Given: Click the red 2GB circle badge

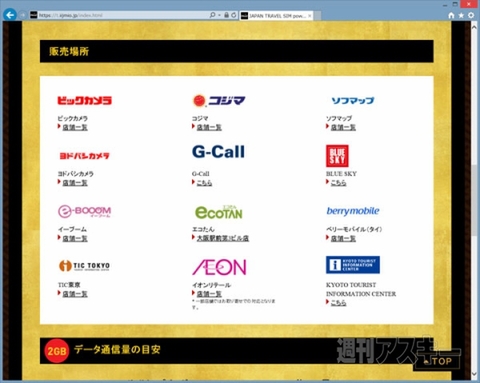Looking at the screenshot, I should [57, 351].
